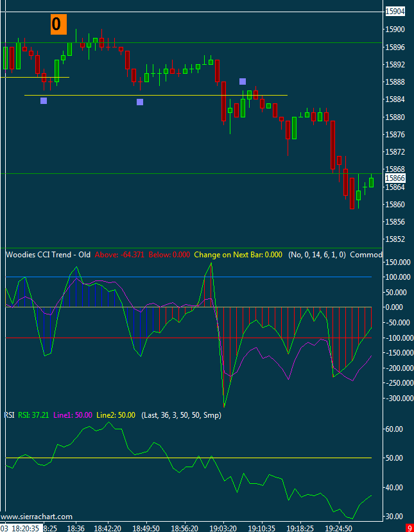Select the 15904 crosshair price label
Screen dimensions: 414x532
point(395,12)
